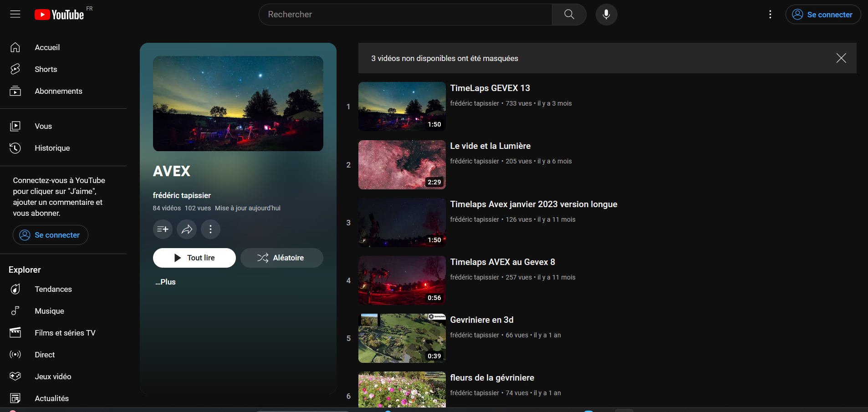Toggle Aléatoire shuffle playback
This screenshot has height=412, width=868.
tap(281, 258)
